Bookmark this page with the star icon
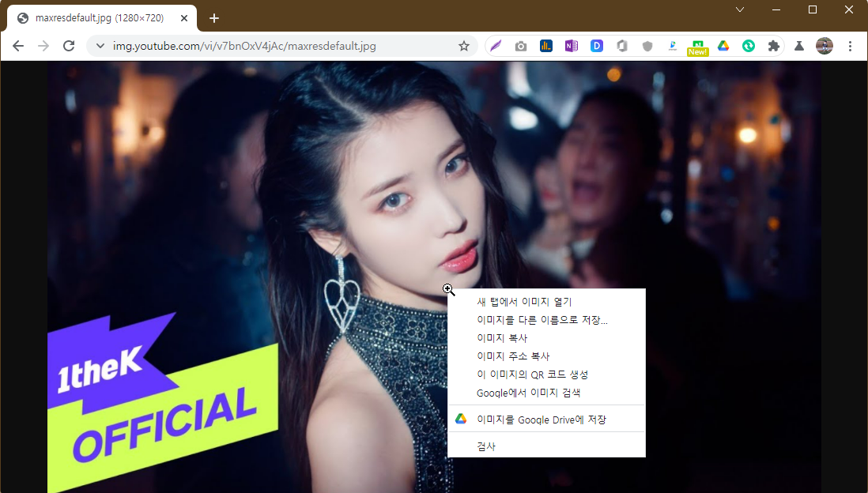Viewport: 868px width, 493px height. tap(464, 46)
